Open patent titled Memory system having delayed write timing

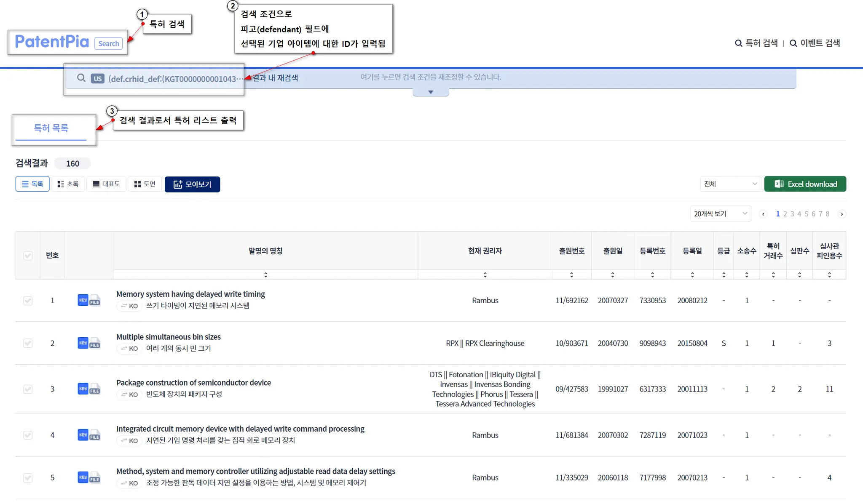click(190, 294)
